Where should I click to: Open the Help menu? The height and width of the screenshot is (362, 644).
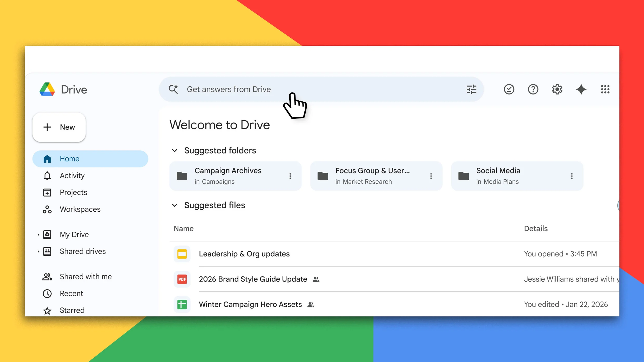533,89
